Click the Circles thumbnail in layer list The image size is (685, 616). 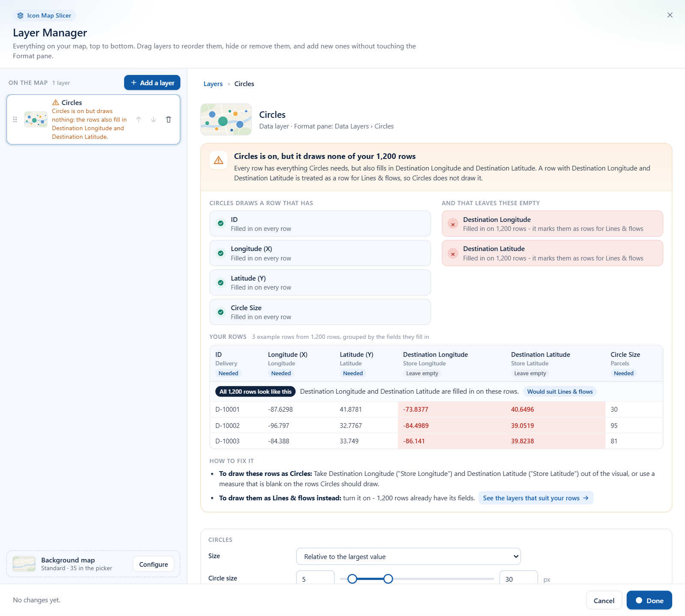(x=36, y=120)
